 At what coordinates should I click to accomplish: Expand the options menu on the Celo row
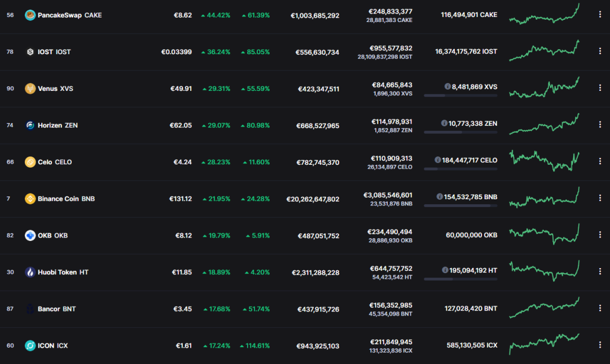click(x=600, y=161)
